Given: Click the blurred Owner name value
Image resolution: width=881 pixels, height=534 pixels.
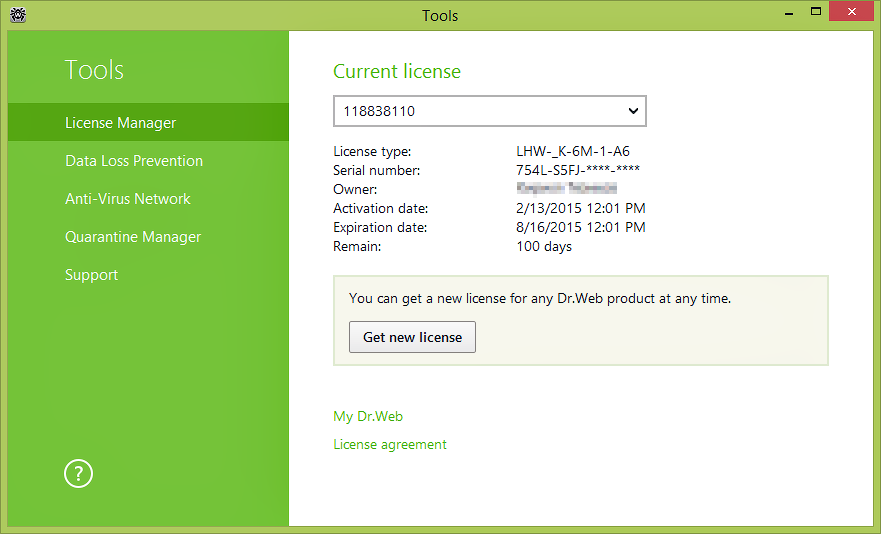Looking at the screenshot, I should [x=566, y=188].
